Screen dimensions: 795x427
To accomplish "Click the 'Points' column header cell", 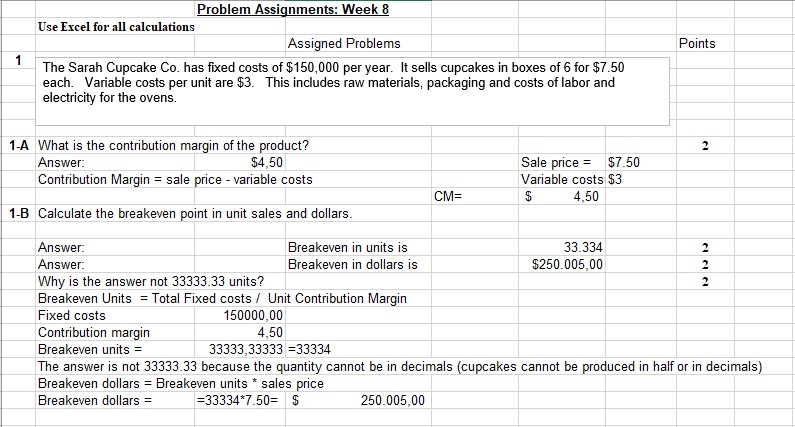I will click(x=696, y=43).
